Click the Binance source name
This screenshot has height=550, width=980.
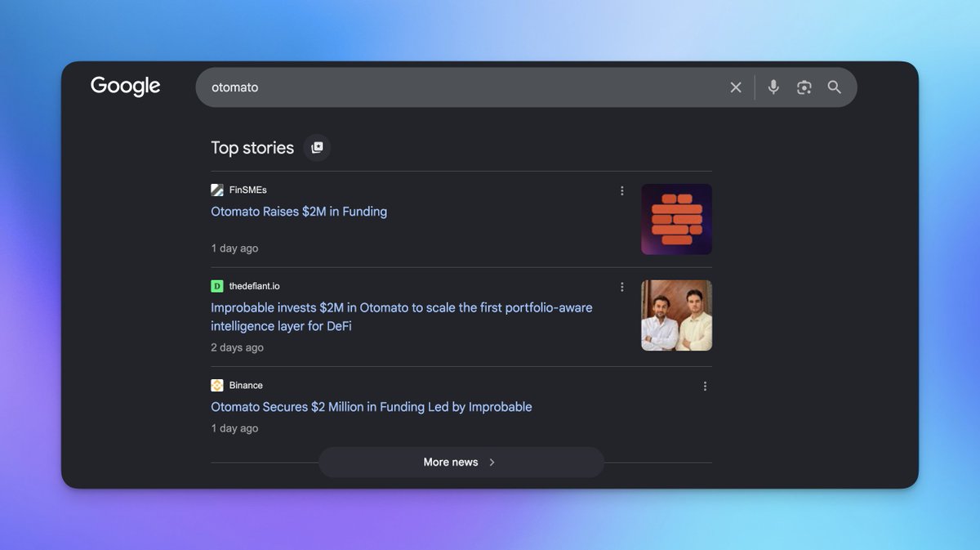tap(246, 385)
